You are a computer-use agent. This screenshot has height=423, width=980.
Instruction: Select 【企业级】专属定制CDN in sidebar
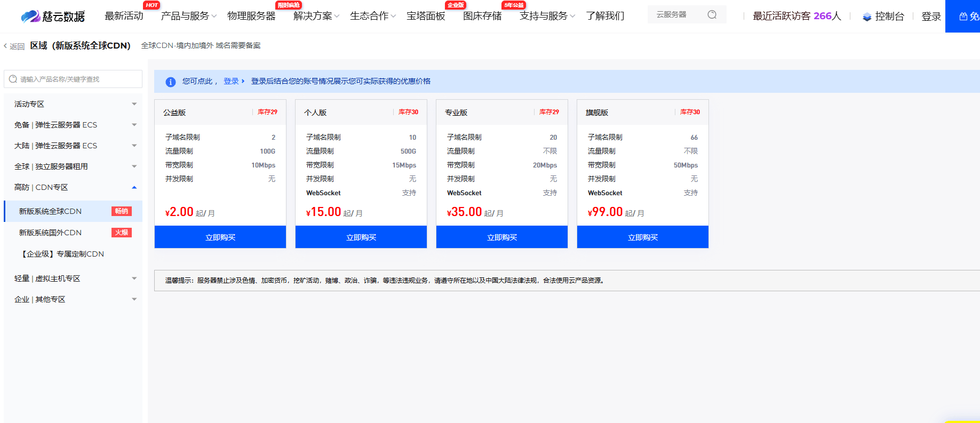[x=73, y=254]
